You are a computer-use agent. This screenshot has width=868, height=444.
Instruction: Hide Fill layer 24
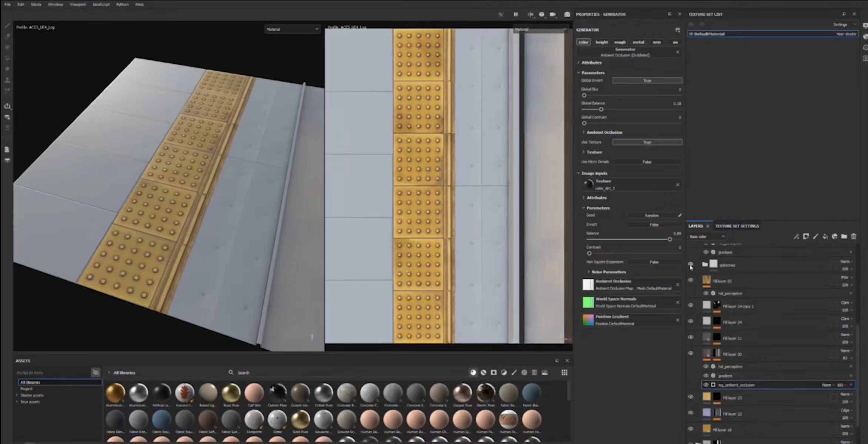coord(691,321)
